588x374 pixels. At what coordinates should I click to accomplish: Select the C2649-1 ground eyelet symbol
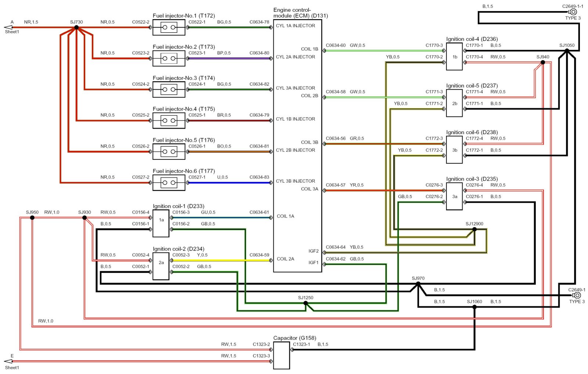pos(577,295)
